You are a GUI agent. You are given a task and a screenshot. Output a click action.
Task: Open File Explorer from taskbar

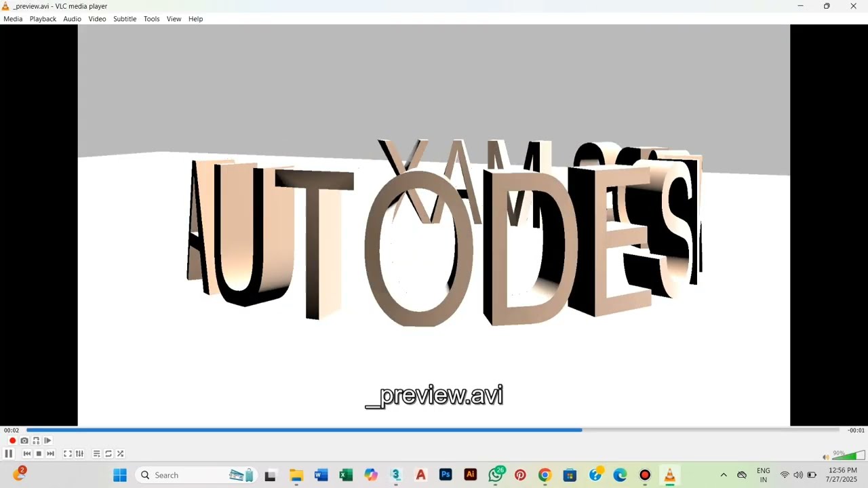296,475
